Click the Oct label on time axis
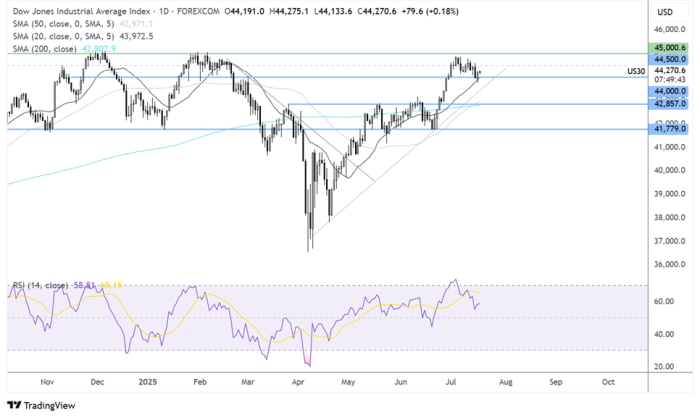700x418 pixels. 608,382
